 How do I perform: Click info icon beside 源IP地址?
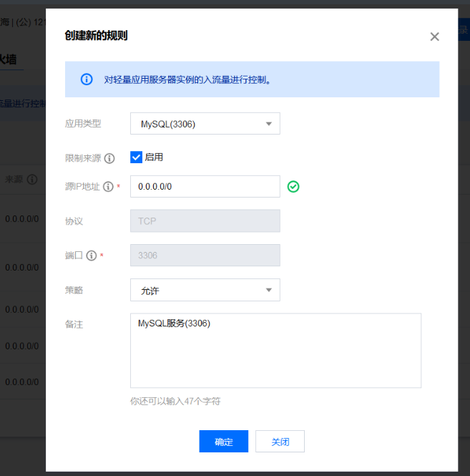click(108, 186)
